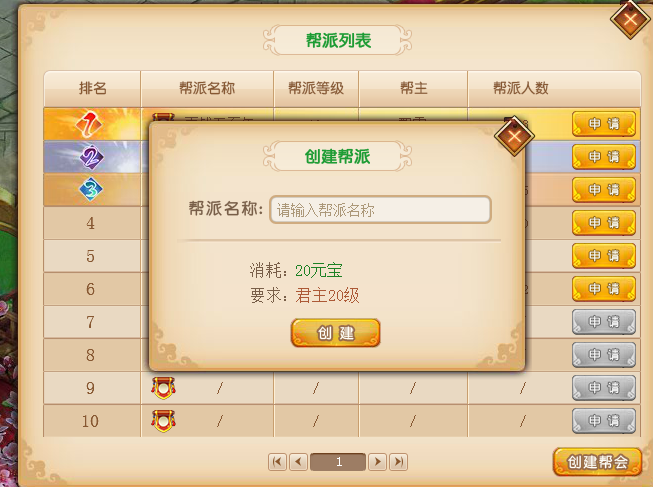Image resolution: width=653 pixels, height=487 pixels.
Task: Go to first page of guild list
Action: coord(277,462)
